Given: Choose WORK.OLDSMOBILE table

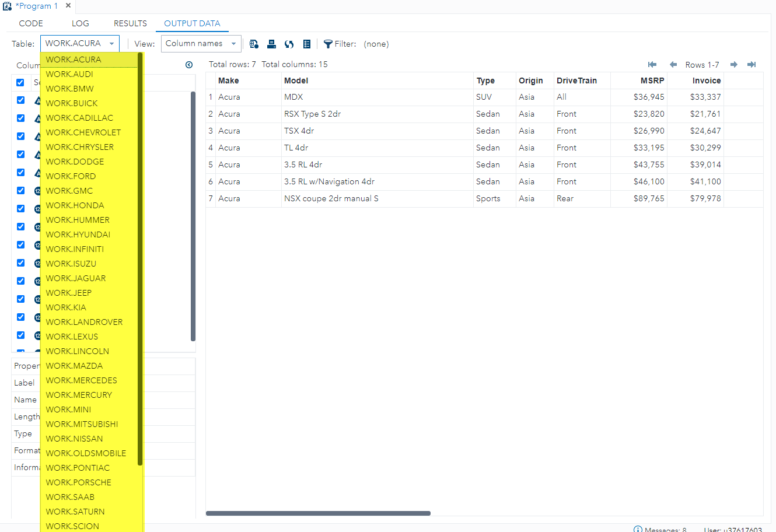Looking at the screenshot, I should tap(89, 453).
